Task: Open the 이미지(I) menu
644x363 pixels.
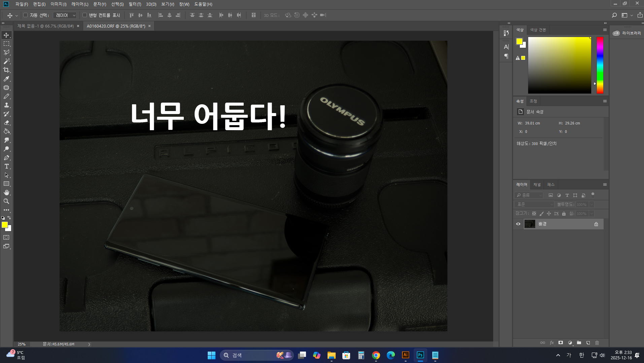Action: [59, 4]
